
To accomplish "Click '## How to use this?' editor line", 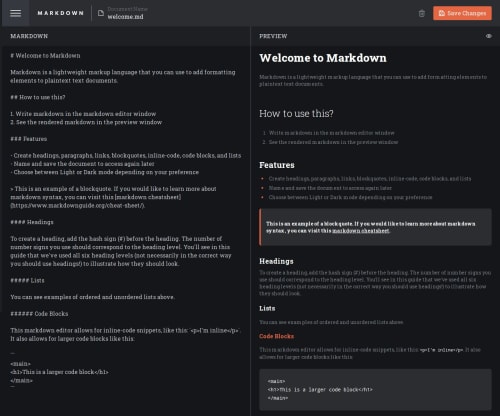I will 38,97.
